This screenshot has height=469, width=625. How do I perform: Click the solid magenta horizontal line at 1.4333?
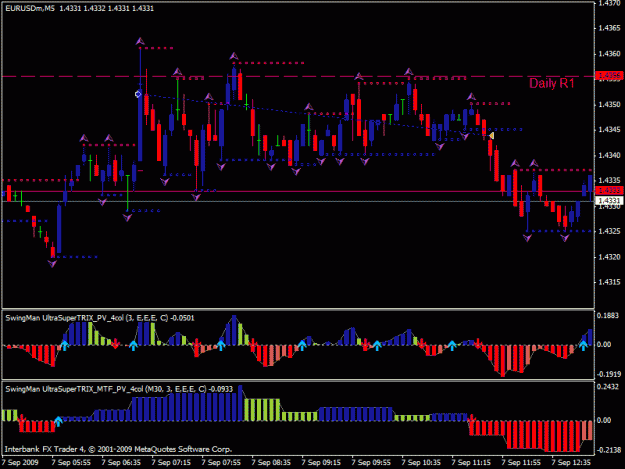coord(298,191)
